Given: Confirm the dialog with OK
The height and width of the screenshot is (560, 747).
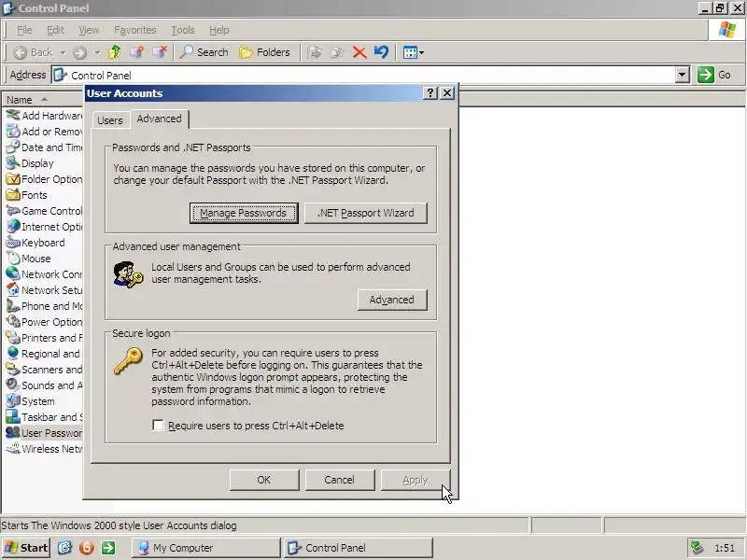Looking at the screenshot, I should (x=264, y=480).
